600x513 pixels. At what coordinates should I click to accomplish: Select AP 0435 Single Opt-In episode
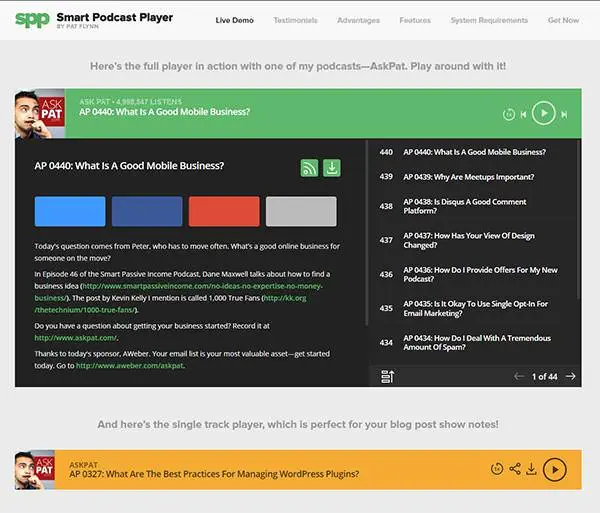[x=473, y=308]
